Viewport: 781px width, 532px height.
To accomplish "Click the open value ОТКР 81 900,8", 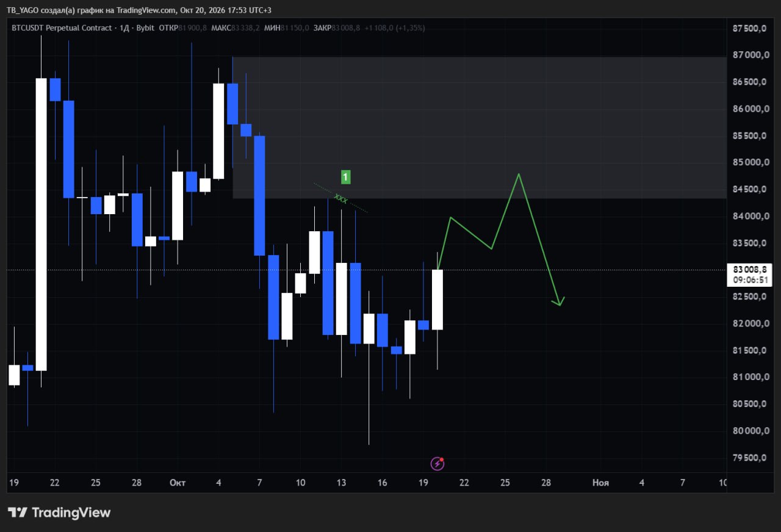I will point(183,27).
